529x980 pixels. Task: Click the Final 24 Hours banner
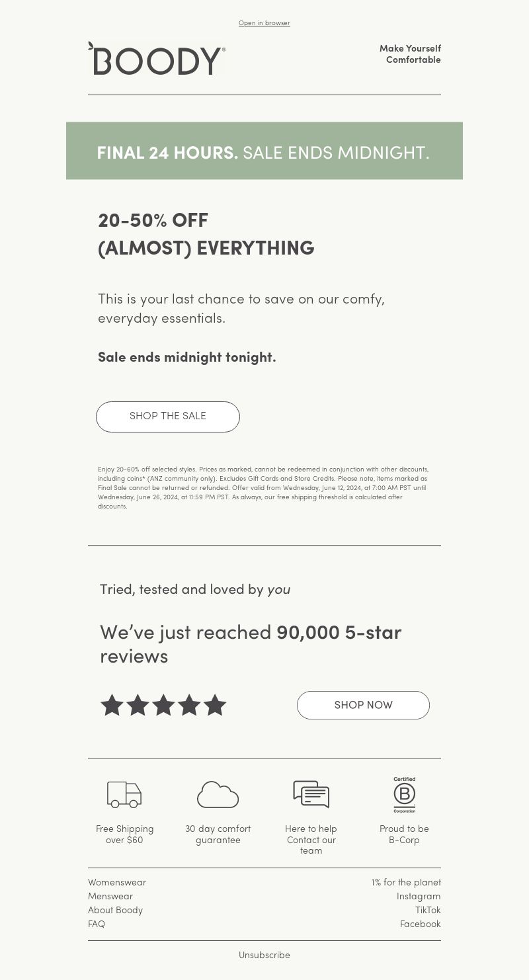tap(264, 151)
